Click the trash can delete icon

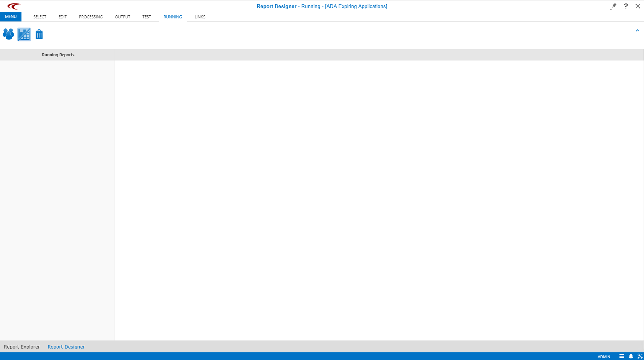[39, 34]
